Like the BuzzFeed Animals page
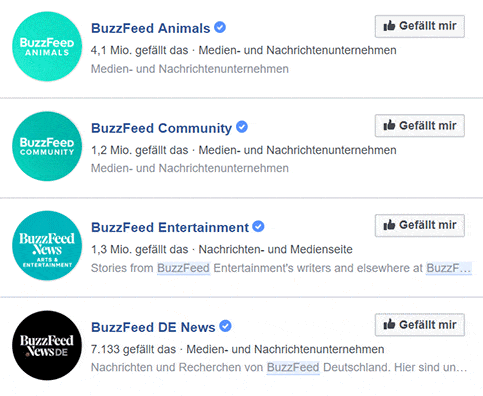This screenshot has height=396, width=483. point(420,26)
